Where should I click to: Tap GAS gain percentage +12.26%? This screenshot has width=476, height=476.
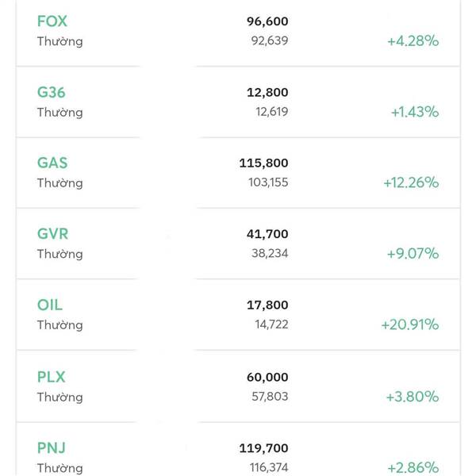coord(410,182)
